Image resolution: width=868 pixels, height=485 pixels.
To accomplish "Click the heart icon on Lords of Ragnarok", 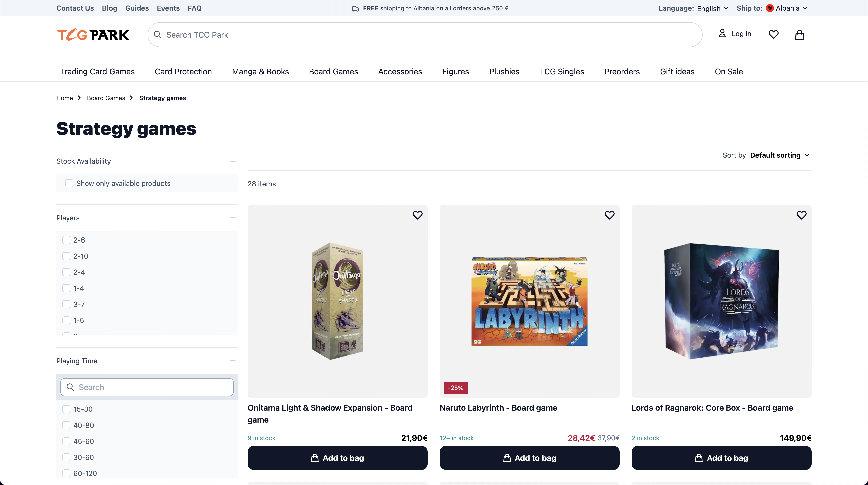I will tap(801, 215).
